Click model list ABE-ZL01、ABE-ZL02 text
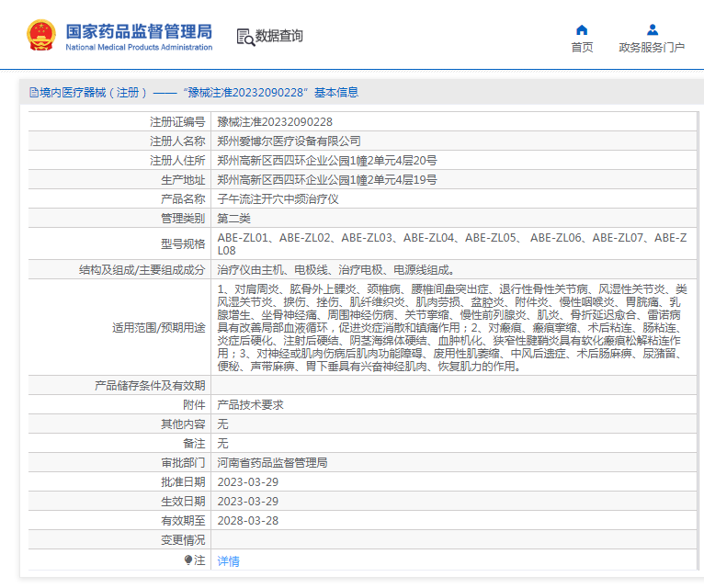704x588 pixels. point(452,243)
